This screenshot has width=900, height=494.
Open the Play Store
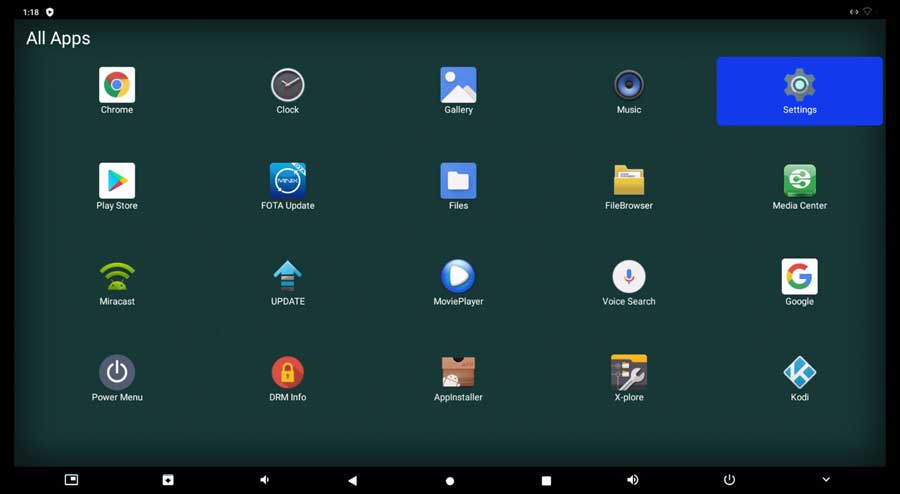(x=117, y=186)
